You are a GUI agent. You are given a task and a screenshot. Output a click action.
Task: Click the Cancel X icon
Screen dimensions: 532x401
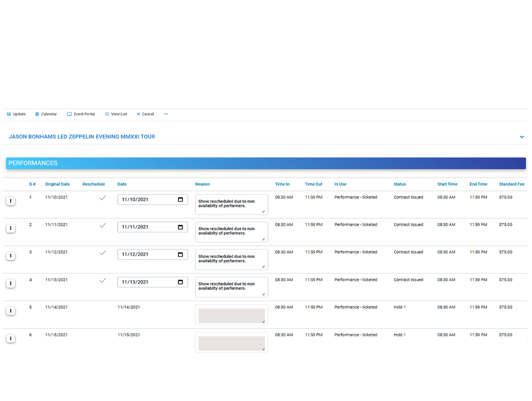pyautogui.click(x=138, y=114)
